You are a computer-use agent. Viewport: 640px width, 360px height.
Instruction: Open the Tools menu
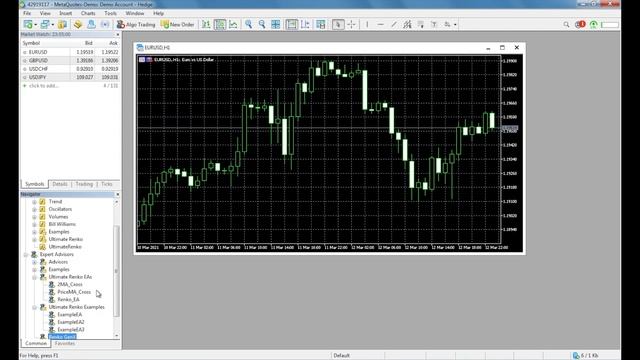click(110, 13)
